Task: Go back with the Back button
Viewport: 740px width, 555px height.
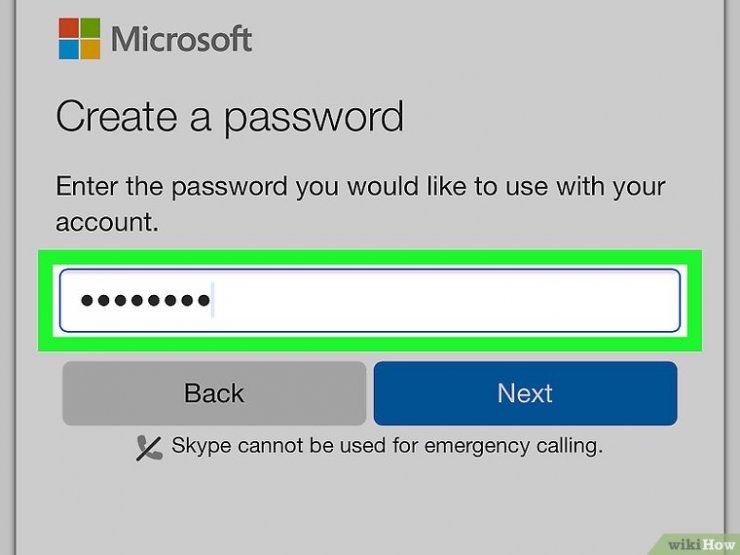Action: pos(214,393)
